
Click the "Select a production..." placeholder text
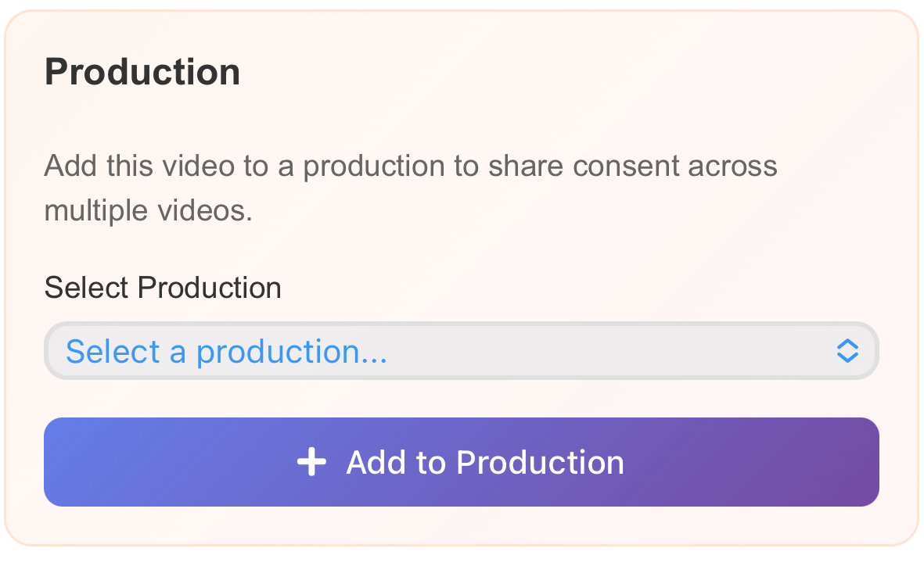[226, 352]
